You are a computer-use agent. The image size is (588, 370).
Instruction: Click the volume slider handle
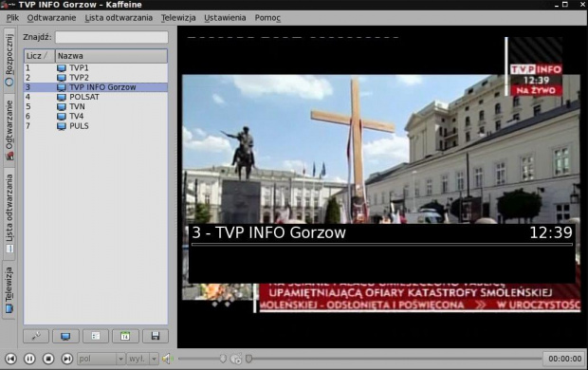point(223,359)
